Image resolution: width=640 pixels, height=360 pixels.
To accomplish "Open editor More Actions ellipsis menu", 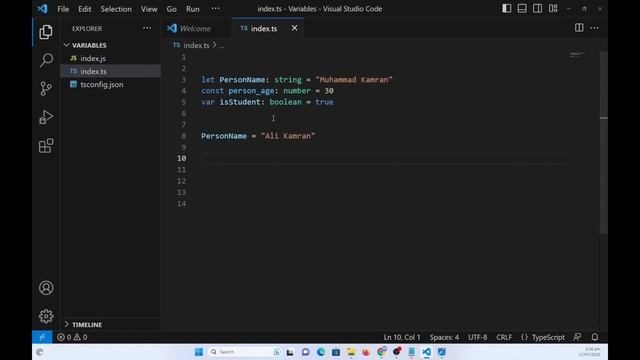I will [x=594, y=28].
